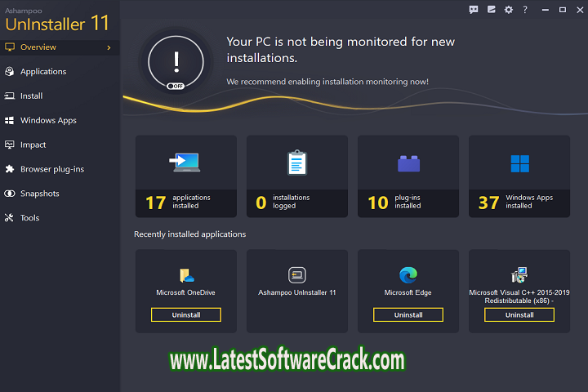Click the chevron arrow beside Overview
Viewport: 588px width, 392px height.
pos(109,47)
